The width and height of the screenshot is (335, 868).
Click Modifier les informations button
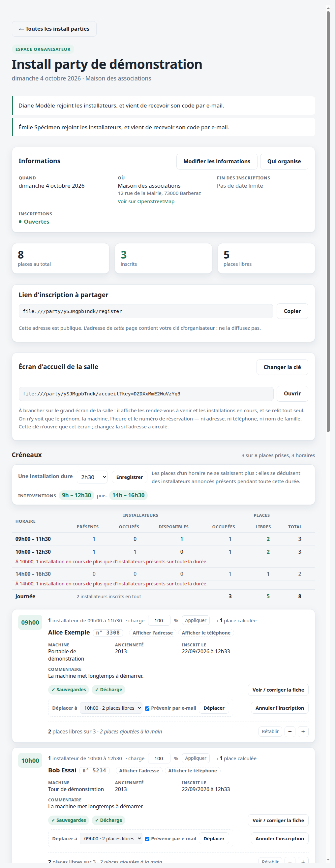[x=217, y=161]
